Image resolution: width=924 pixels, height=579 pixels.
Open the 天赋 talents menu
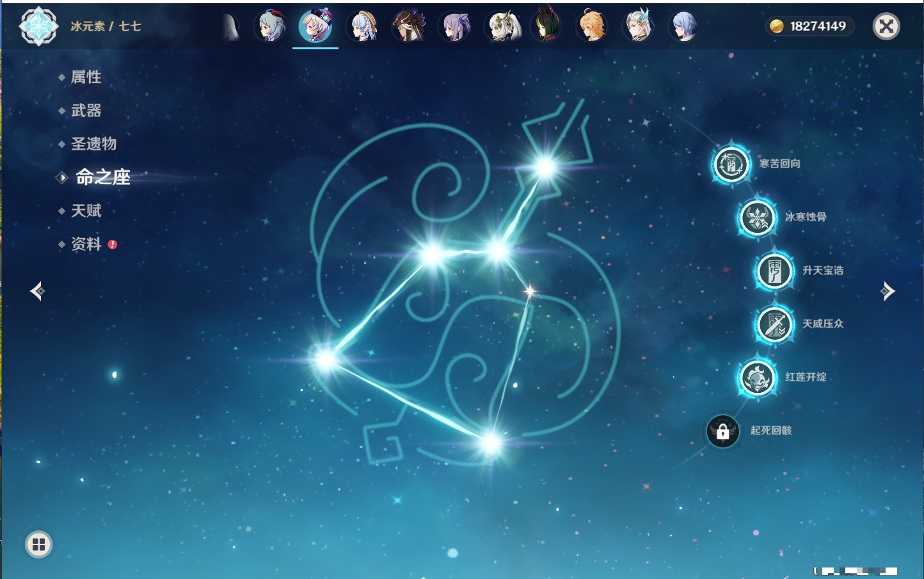(x=86, y=210)
